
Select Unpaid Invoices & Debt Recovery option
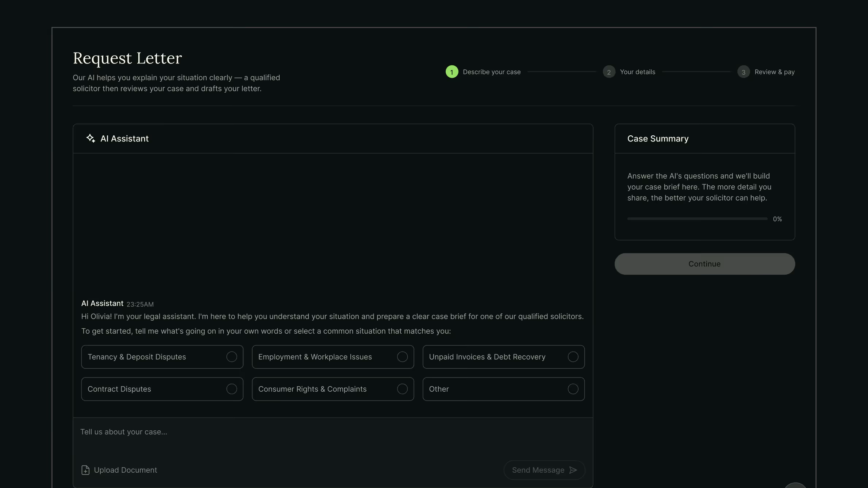(573, 357)
